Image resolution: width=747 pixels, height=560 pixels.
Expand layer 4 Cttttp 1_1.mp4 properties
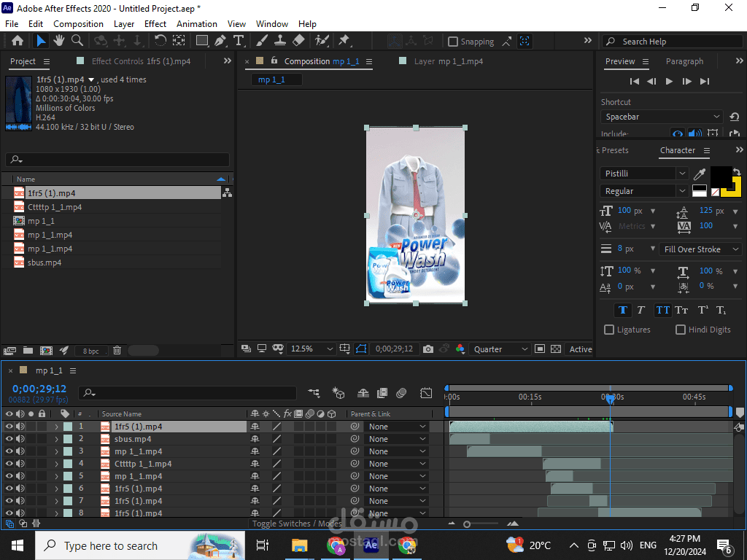56,464
